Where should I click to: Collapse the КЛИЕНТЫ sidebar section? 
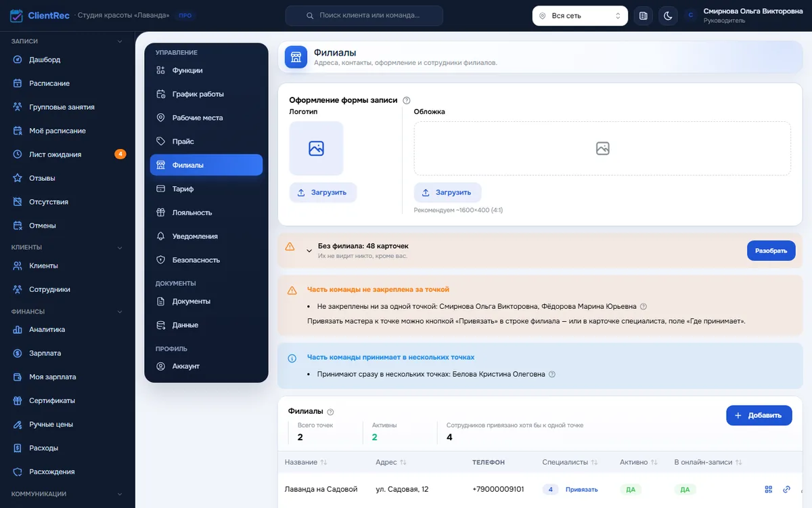point(68,247)
